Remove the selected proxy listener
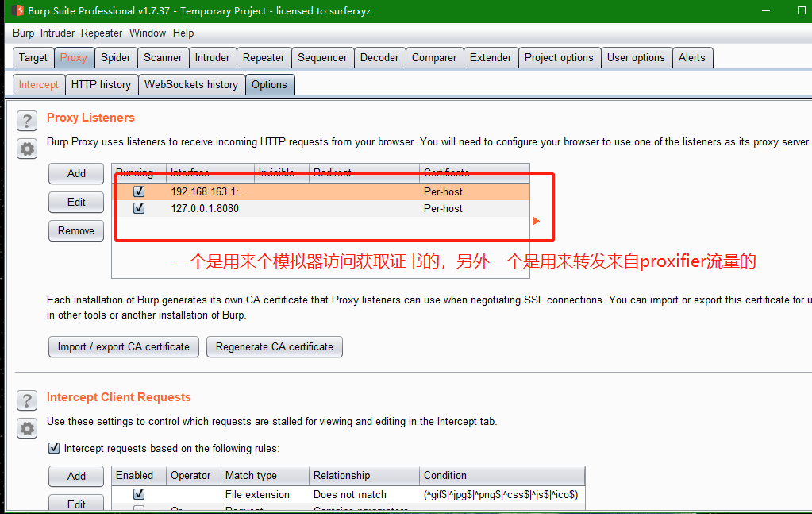Image resolution: width=812 pixels, height=514 pixels. pos(76,230)
